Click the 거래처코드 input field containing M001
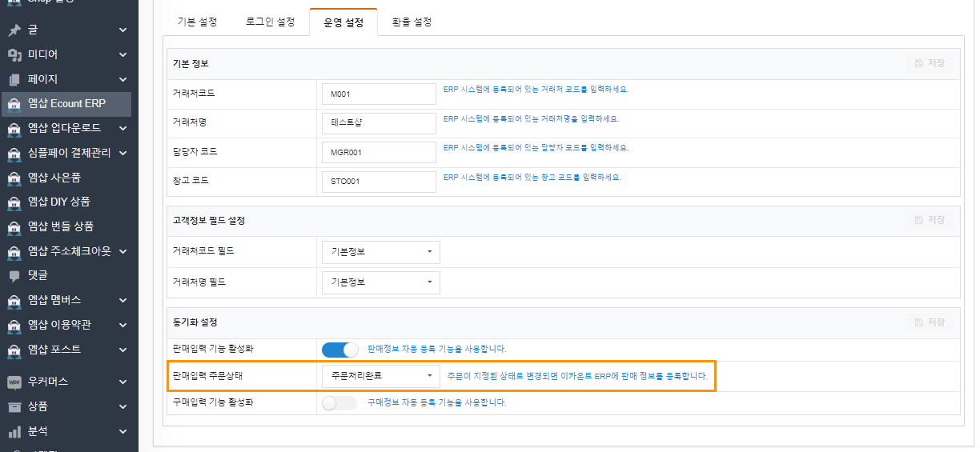 [x=378, y=94]
